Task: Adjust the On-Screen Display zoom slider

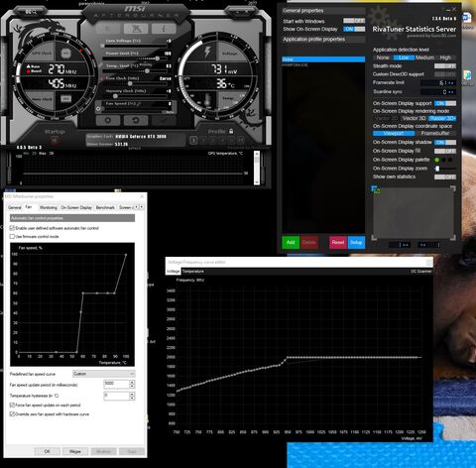Action: (437, 169)
